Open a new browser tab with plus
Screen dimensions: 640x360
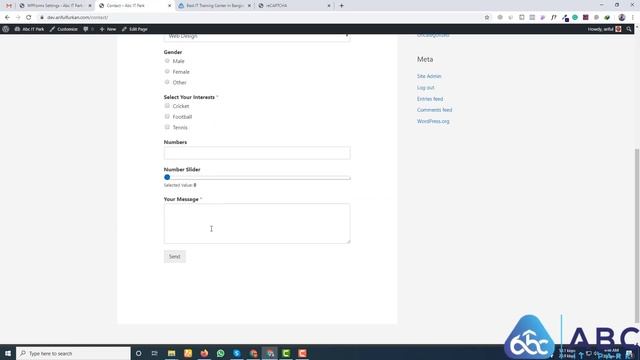(342, 6)
